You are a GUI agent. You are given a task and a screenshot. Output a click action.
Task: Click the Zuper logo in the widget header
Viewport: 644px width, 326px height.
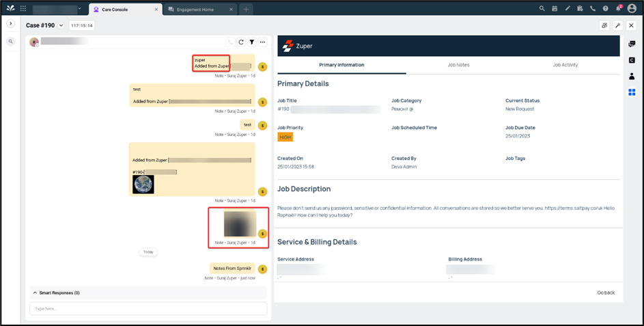coord(297,46)
